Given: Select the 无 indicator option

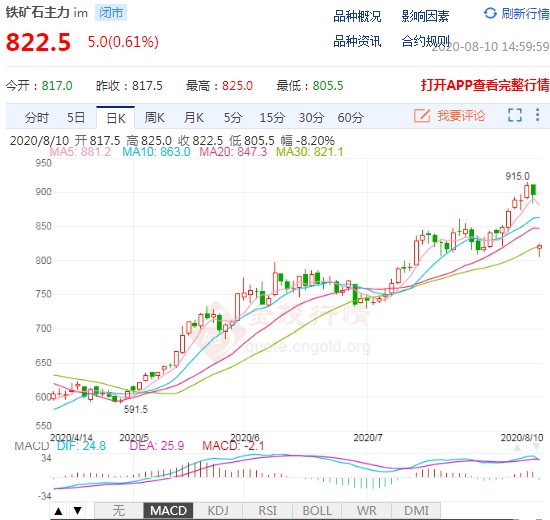Looking at the screenshot, I should [119, 511].
